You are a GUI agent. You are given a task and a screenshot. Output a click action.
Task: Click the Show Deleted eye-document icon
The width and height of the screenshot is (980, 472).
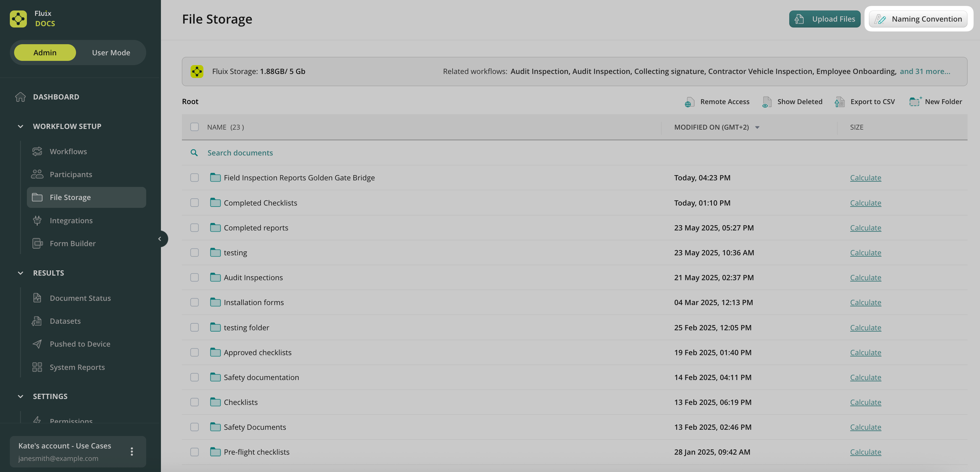tap(767, 102)
